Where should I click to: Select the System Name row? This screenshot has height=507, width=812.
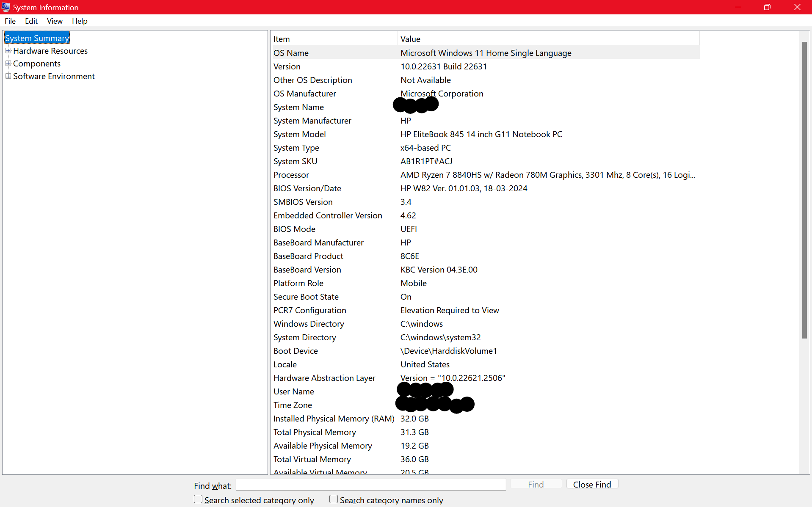485,107
